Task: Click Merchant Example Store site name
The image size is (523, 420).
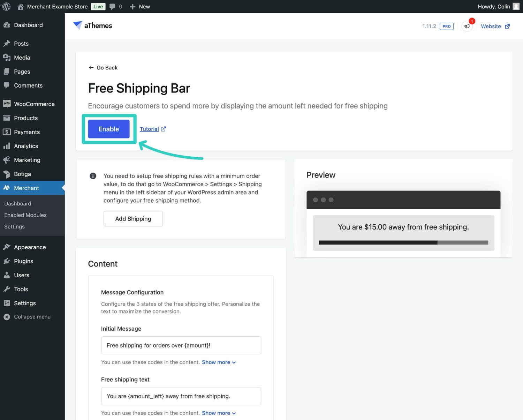Action: click(x=57, y=7)
